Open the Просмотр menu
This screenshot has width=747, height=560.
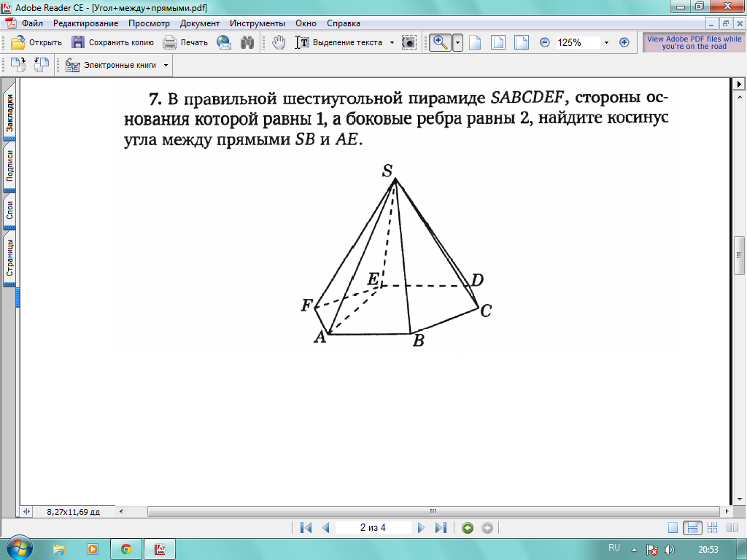[149, 23]
